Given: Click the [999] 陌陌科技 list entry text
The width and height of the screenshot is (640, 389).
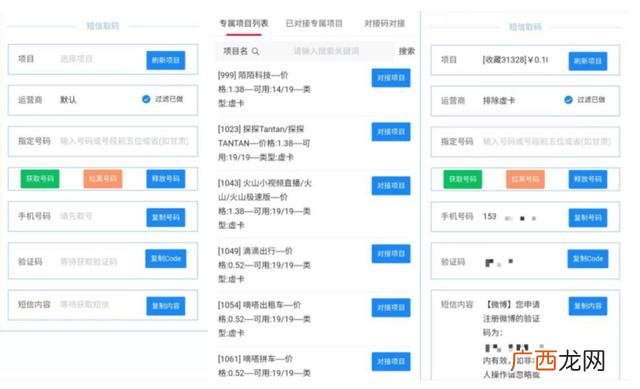Looking at the screenshot, I should tap(264, 89).
